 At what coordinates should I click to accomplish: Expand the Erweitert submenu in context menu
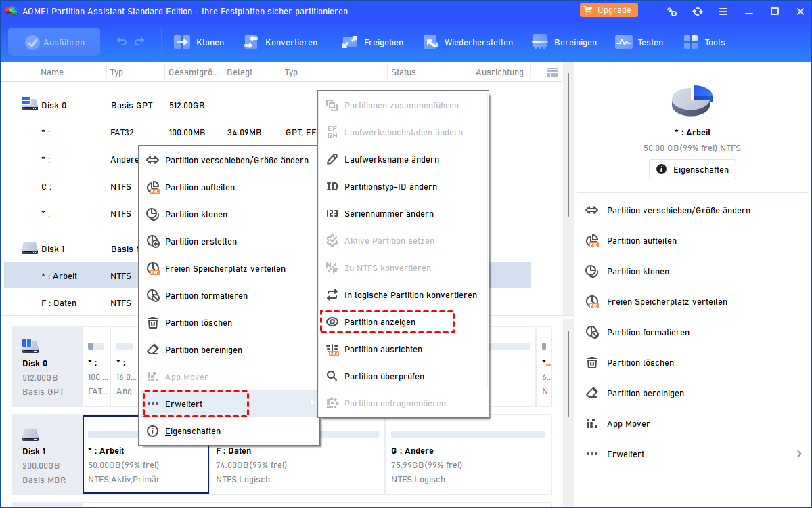click(x=229, y=404)
